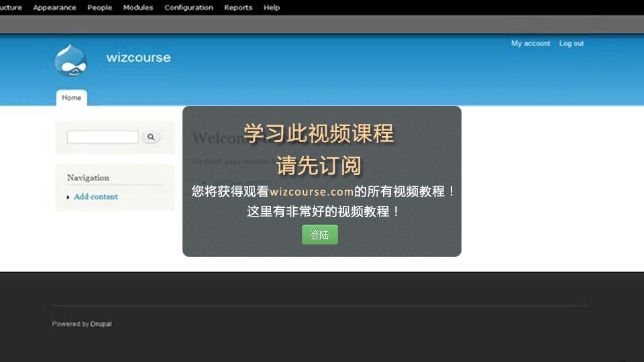Click the 学习此视频课程 heading
This screenshot has height=362, width=644.
coord(319,133)
